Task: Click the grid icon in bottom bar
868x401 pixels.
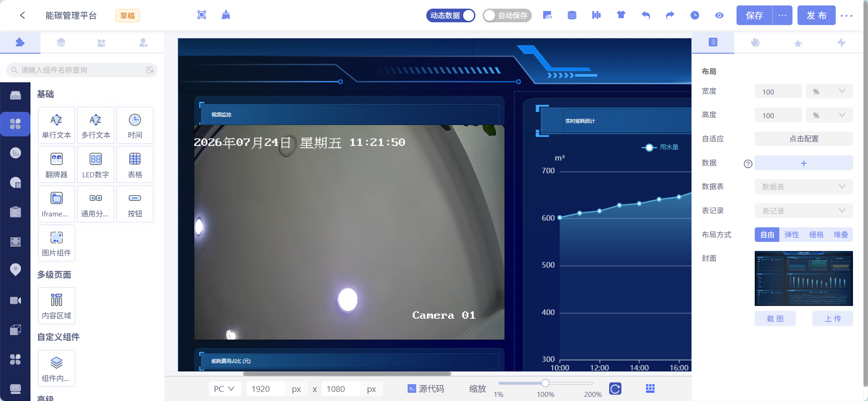Action: [x=650, y=388]
